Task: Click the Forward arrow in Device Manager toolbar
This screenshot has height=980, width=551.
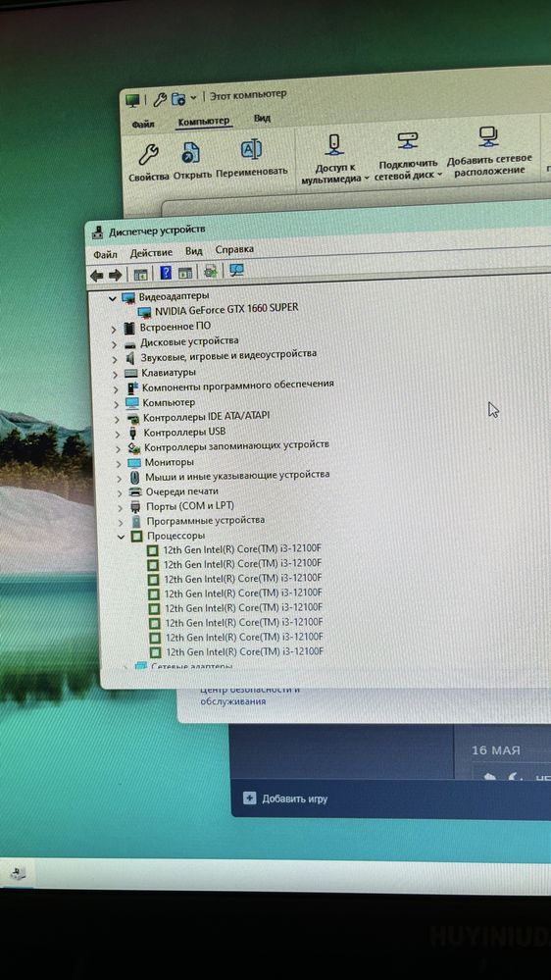Action: click(x=115, y=275)
